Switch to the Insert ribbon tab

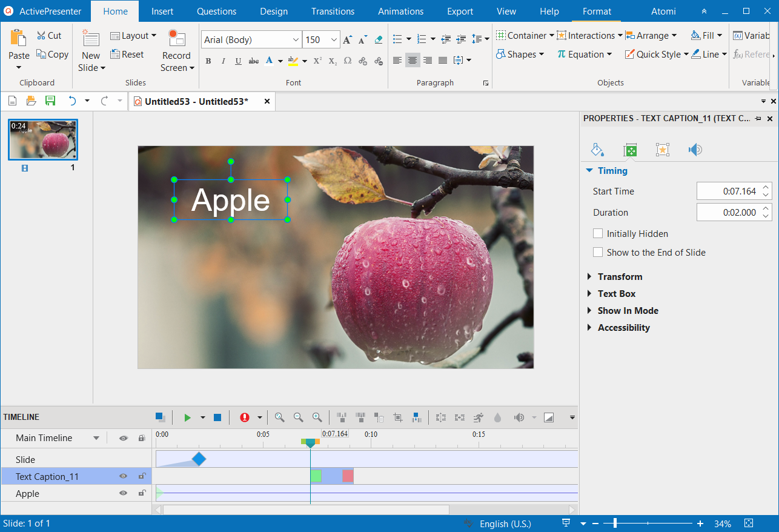pyautogui.click(x=162, y=12)
